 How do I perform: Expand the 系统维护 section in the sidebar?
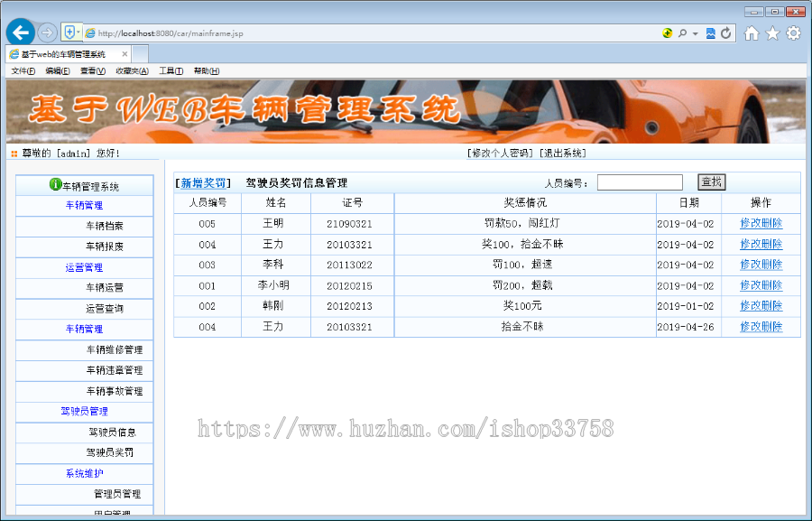[x=83, y=473]
